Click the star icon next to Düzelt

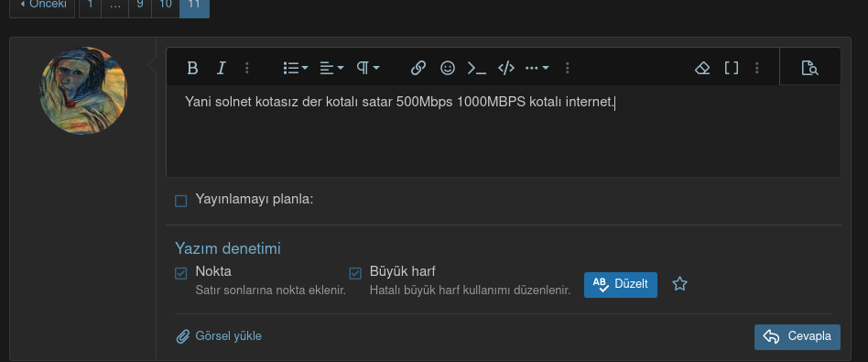pyautogui.click(x=679, y=284)
